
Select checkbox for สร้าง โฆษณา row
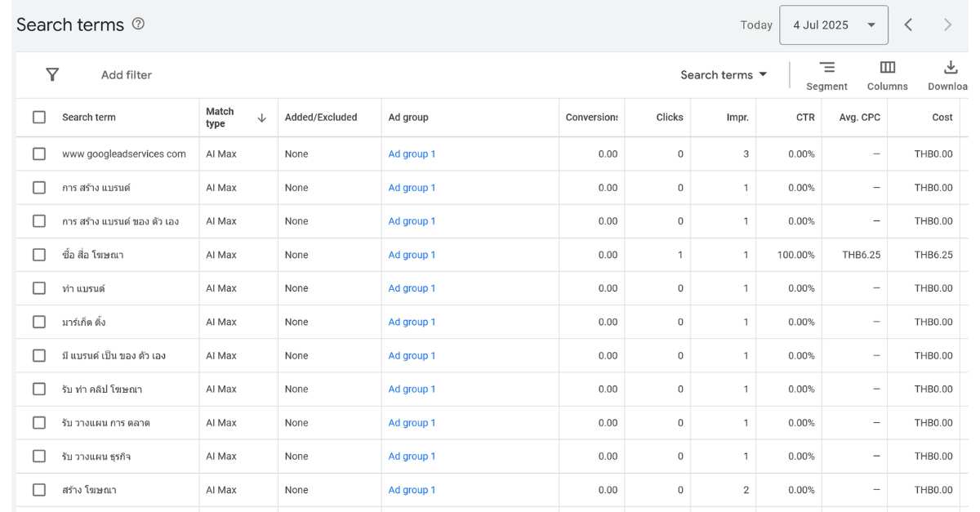[x=39, y=490]
